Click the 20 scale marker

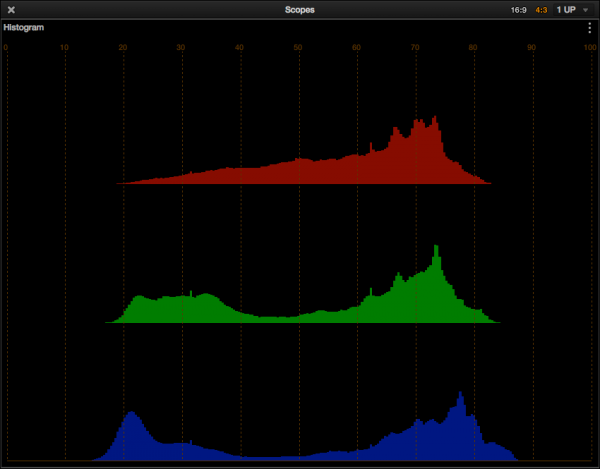click(123, 47)
